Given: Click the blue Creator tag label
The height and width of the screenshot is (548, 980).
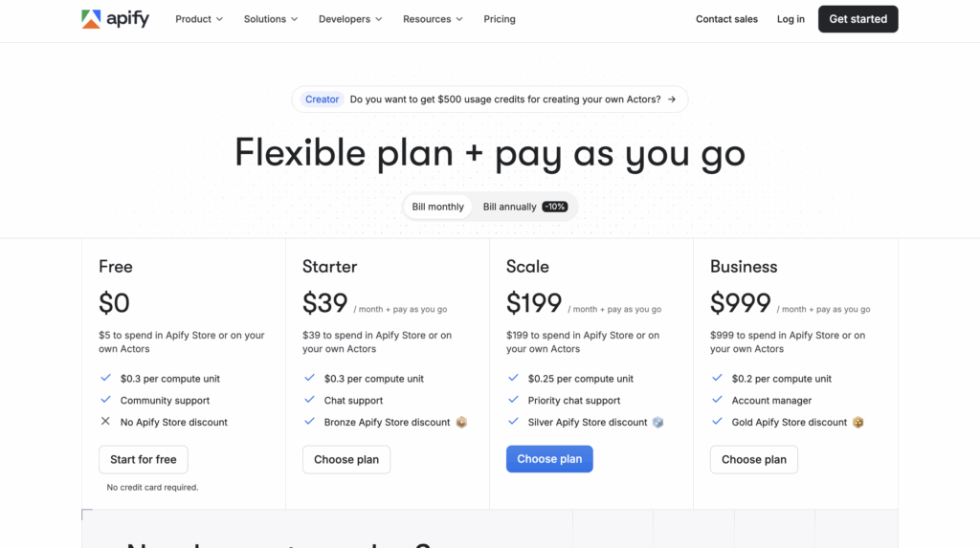Looking at the screenshot, I should coord(322,99).
